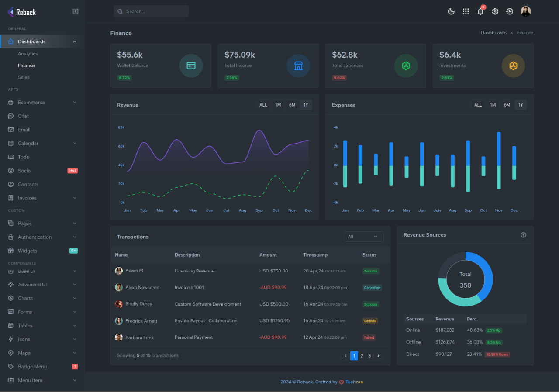Open the Dashboards breadcrumb link
This screenshot has width=559, height=392.
(493, 33)
